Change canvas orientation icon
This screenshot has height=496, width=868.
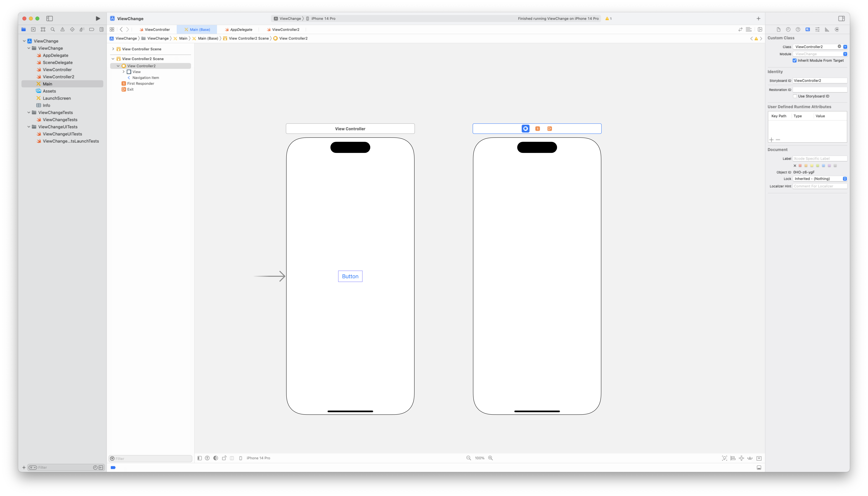pyautogui.click(x=224, y=458)
